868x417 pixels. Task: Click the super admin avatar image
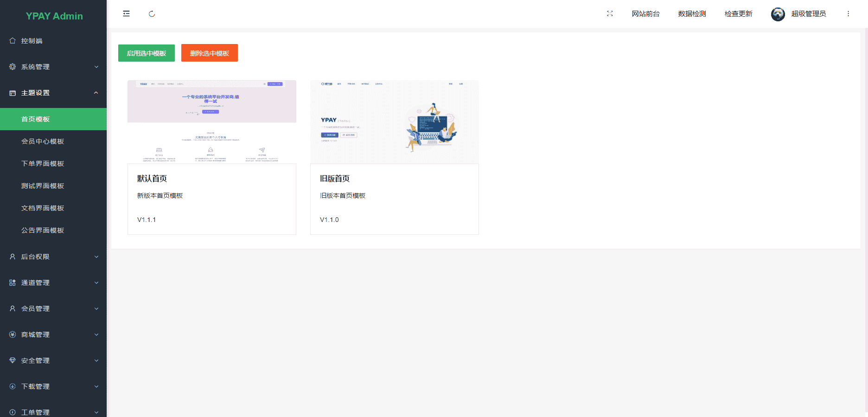(778, 14)
